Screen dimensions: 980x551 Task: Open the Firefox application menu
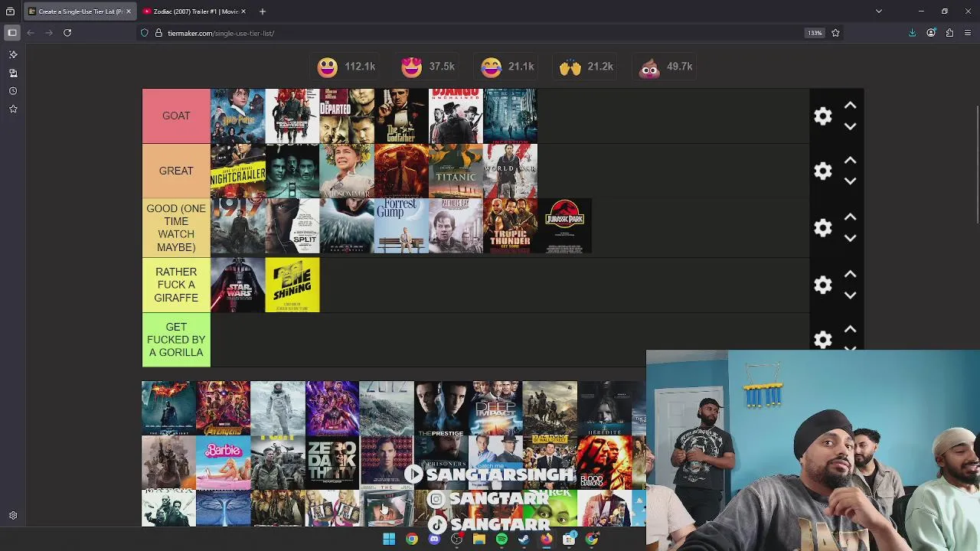point(969,33)
